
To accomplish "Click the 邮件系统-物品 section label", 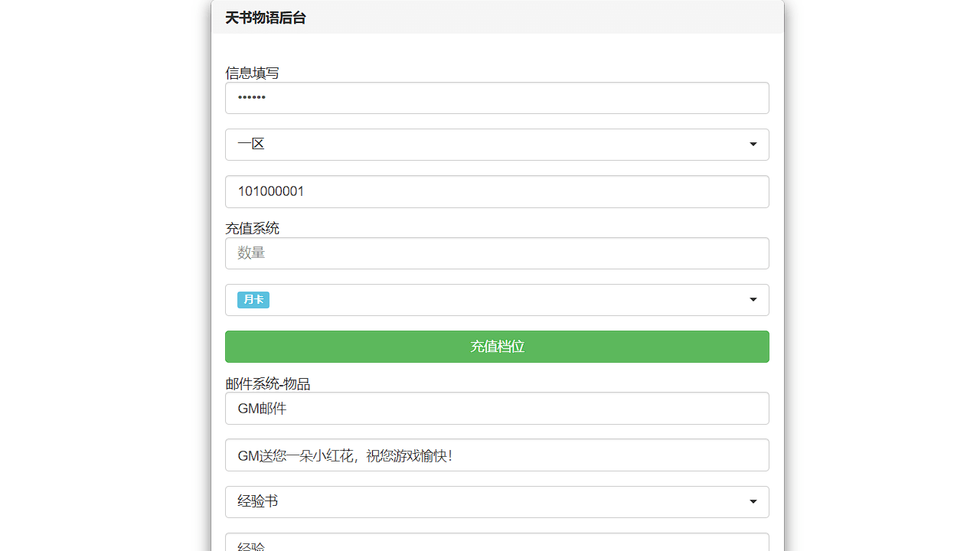I will click(266, 383).
